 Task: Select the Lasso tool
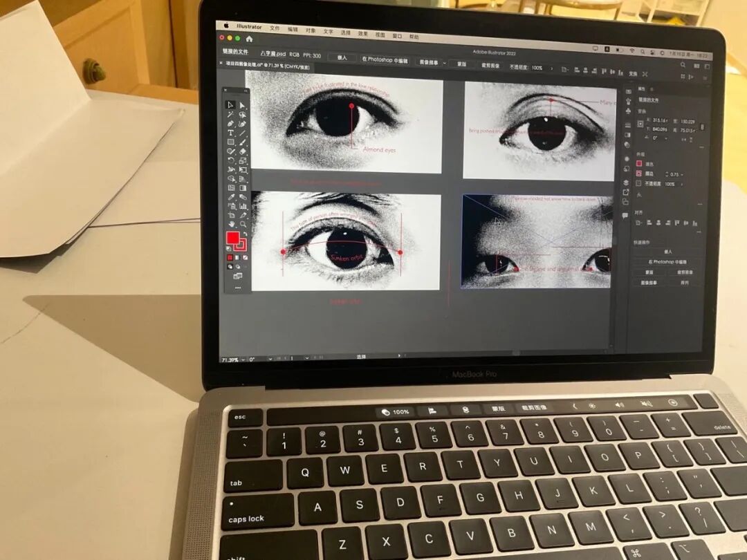(242, 115)
